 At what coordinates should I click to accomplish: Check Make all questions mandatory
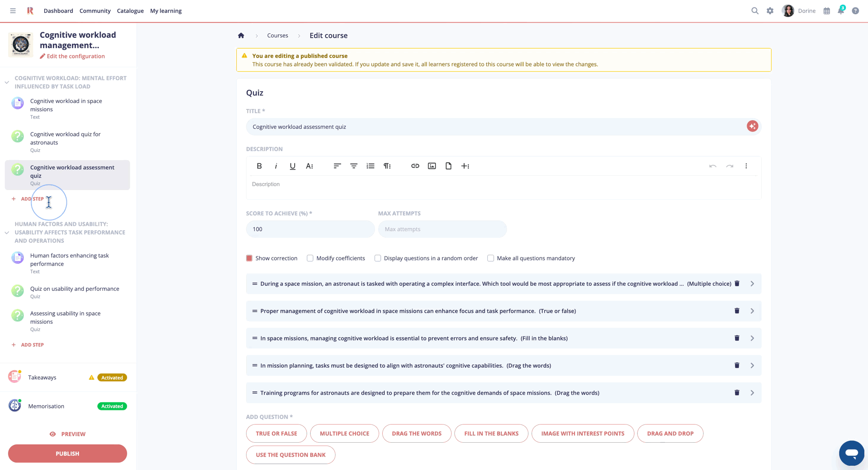tap(490, 258)
